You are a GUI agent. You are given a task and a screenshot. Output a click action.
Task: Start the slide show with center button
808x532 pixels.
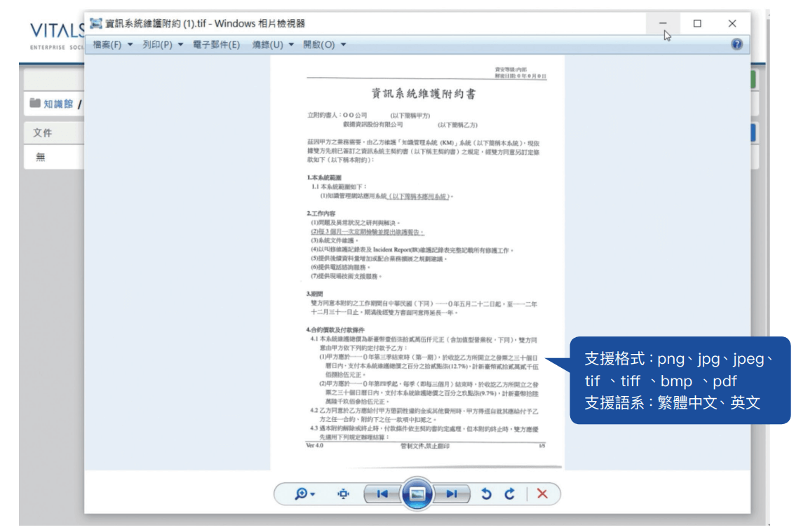(x=417, y=494)
